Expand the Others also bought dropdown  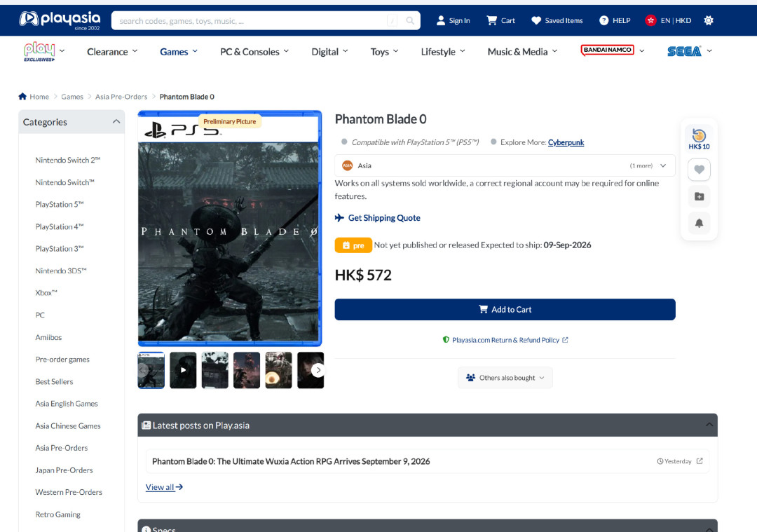click(x=505, y=378)
